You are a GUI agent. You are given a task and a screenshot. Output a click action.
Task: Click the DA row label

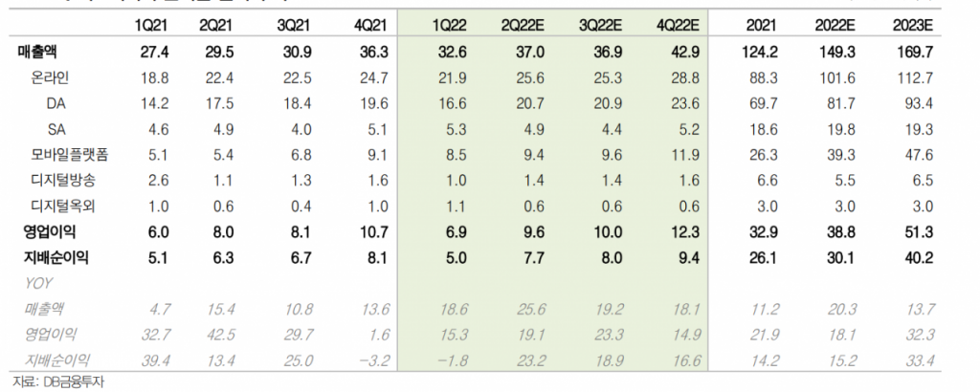tap(55, 101)
